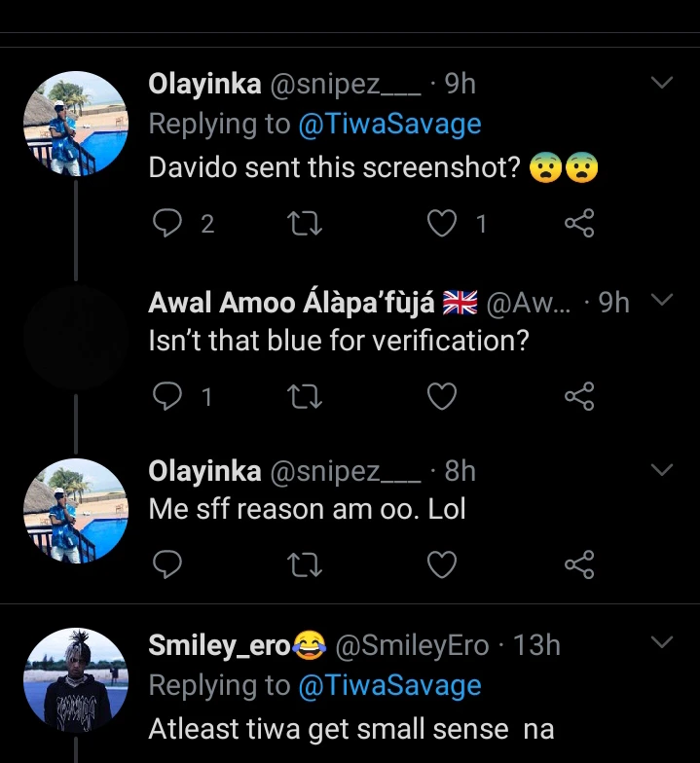
Task: Expand the menu for Awal Amoo's tweet
Action: click(662, 300)
